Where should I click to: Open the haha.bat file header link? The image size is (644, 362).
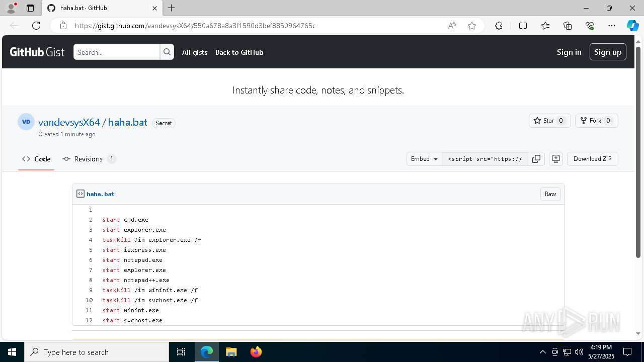tap(101, 194)
